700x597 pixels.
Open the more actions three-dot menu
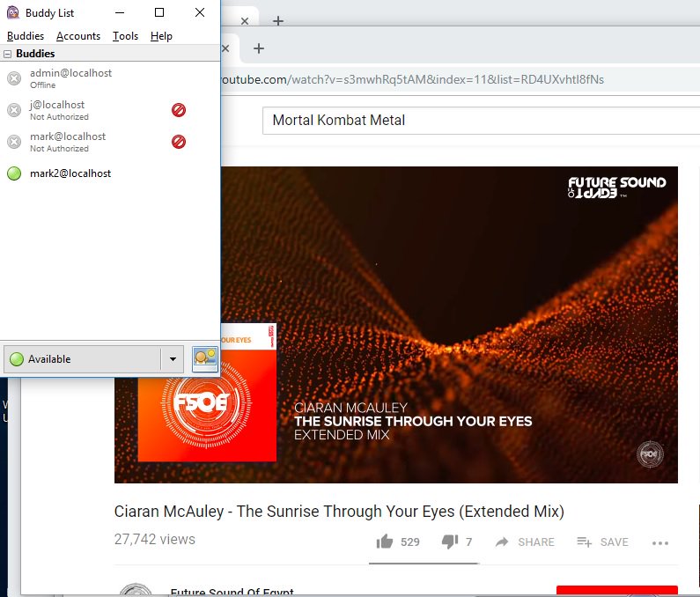[x=660, y=543]
